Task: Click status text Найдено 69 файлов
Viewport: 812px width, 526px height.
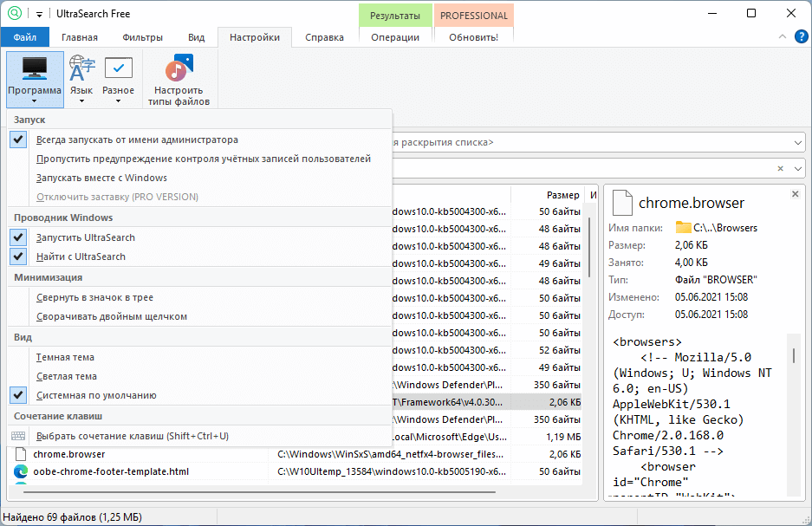Action: click(72, 516)
